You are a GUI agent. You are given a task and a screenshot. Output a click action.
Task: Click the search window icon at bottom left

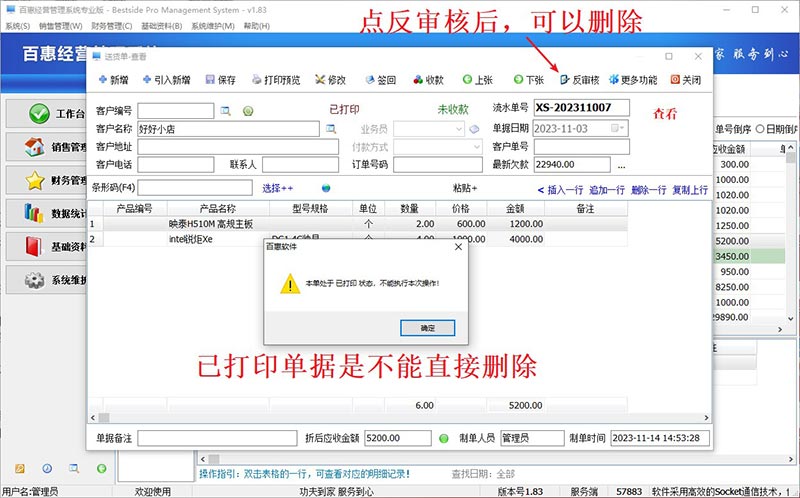pyautogui.click(x=74, y=468)
